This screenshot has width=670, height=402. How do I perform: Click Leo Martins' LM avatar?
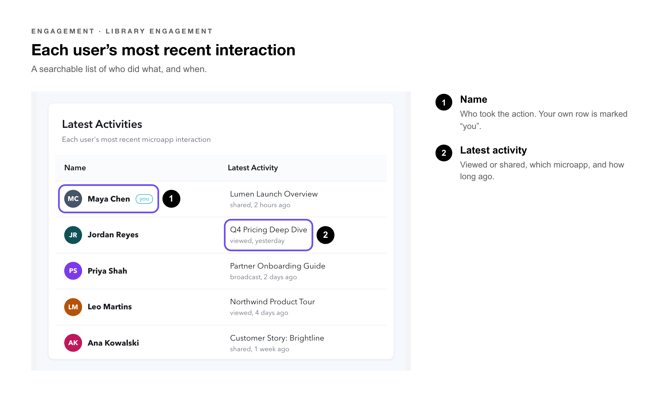tap(73, 307)
